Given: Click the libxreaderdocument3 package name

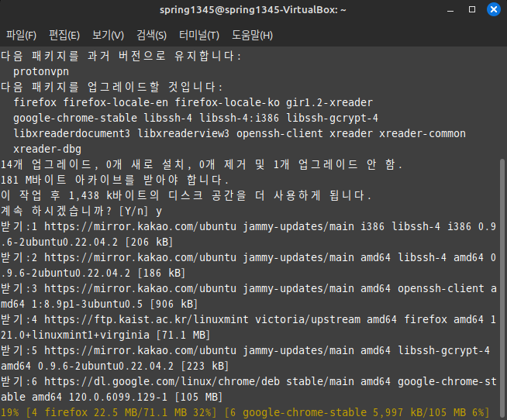Looking at the screenshot, I should click(x=72, y=133).
